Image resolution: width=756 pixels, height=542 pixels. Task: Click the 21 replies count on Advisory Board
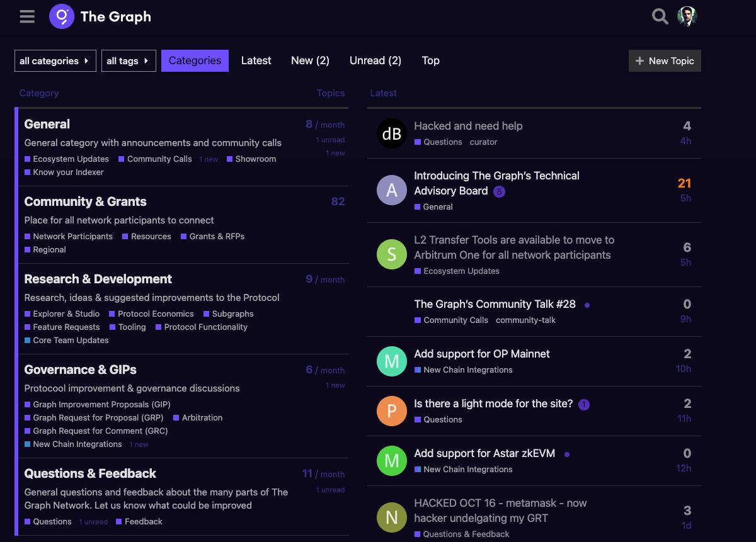[684, 183]
